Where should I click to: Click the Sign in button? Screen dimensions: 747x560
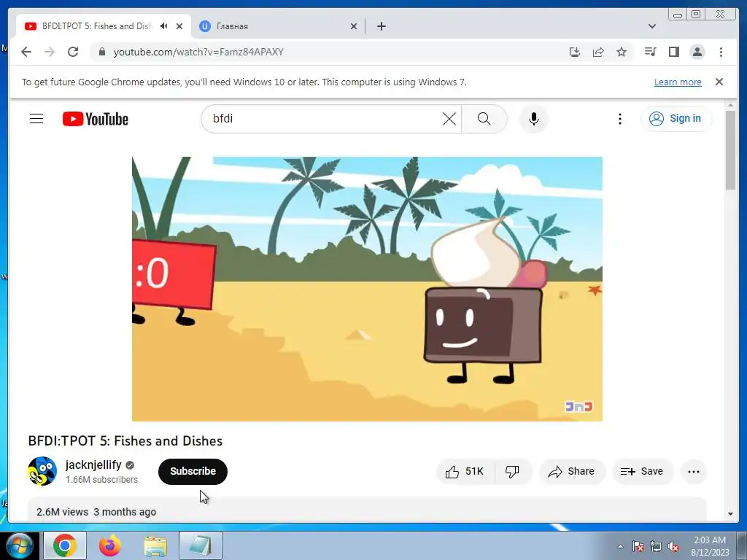[x=676, y=119]
